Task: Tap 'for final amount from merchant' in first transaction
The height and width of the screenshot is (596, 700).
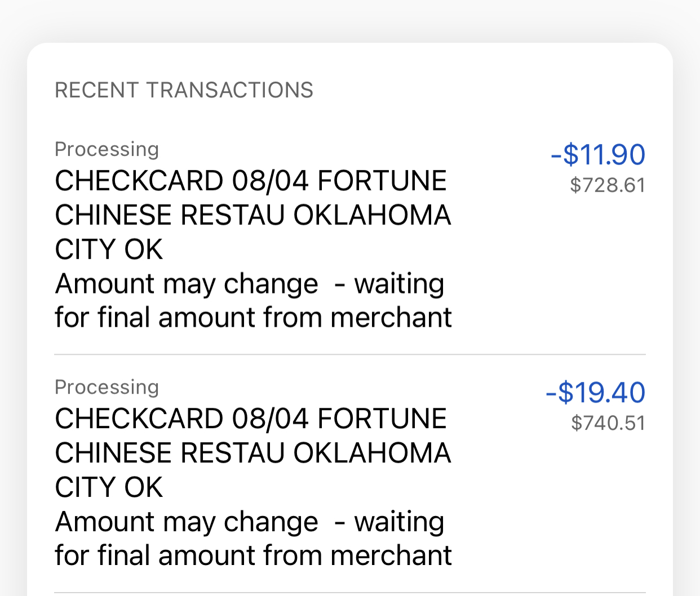Action: [x=252, y=317]
